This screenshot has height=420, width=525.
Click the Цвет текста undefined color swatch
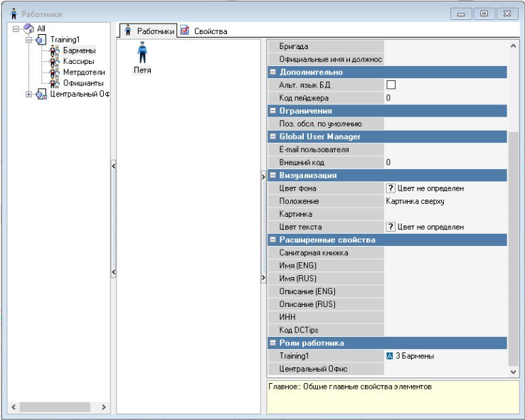coord(390,227)
